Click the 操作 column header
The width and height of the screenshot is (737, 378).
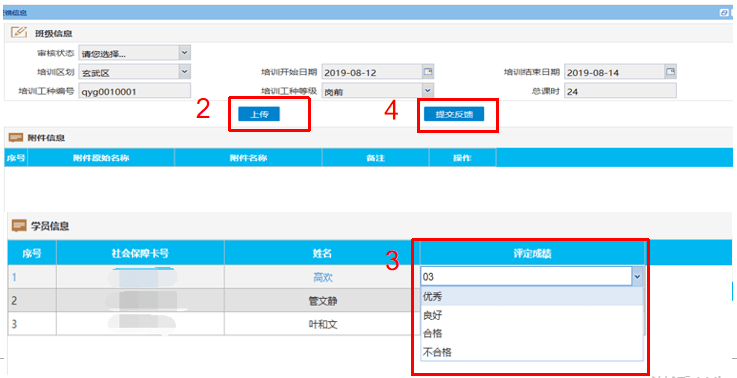coord(463,158)
